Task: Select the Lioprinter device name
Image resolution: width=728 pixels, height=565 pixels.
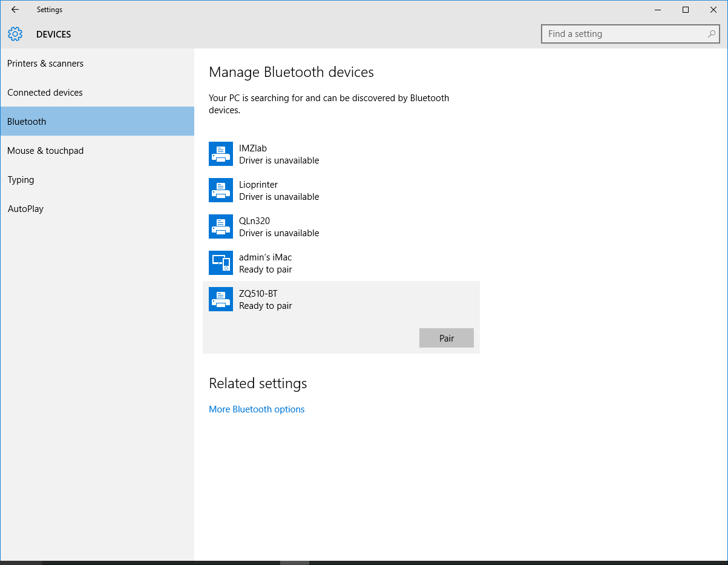Action: 258,185
